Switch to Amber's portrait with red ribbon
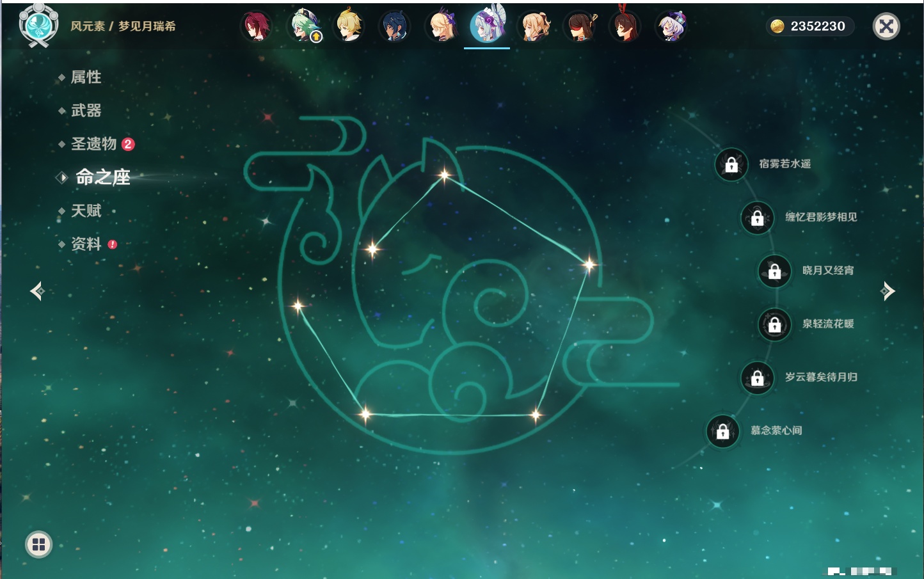The width and height of the screenshot is (924, 579). tap(625, 27)
